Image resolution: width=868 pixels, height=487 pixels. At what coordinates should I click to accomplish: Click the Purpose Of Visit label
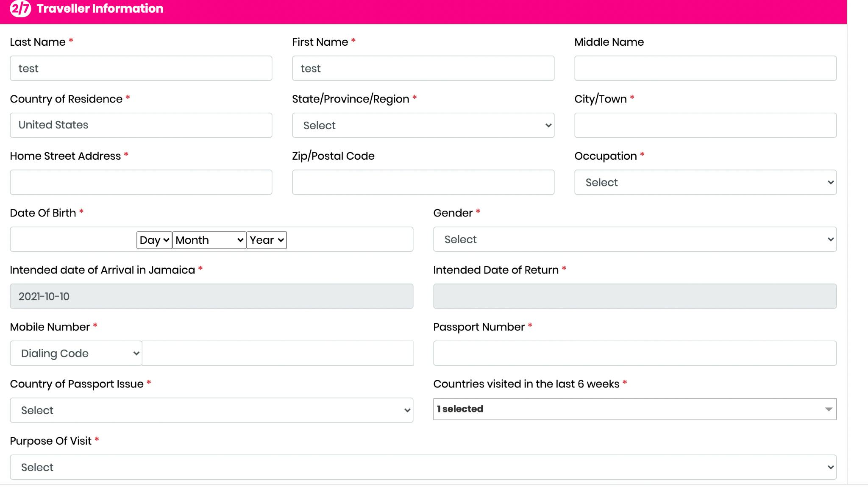pyautogui.click(x=51, y=441)
